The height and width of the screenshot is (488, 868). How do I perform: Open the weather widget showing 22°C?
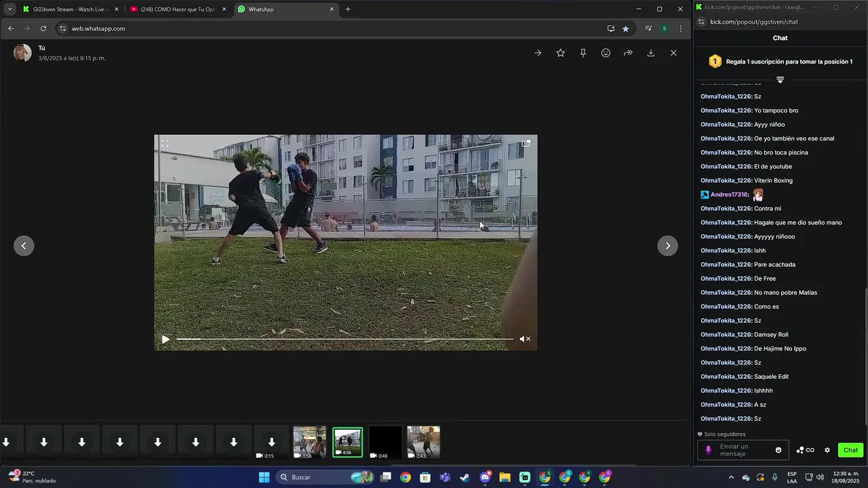click(x=31, y=477)
